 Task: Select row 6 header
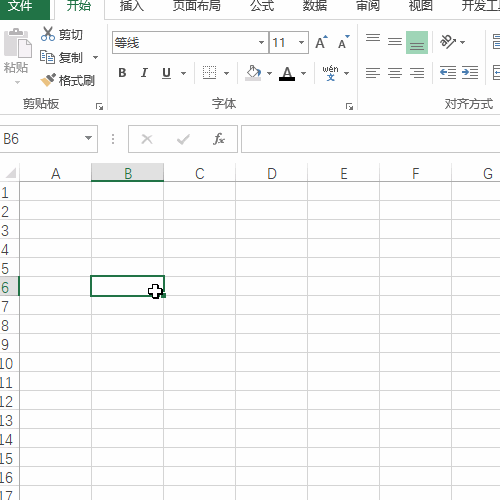point(9,287)
